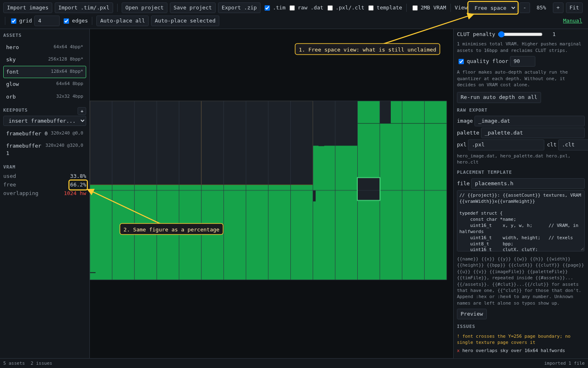Zoom out with the minus button
The height and width of the screenshot is (368, 588).
525,8
